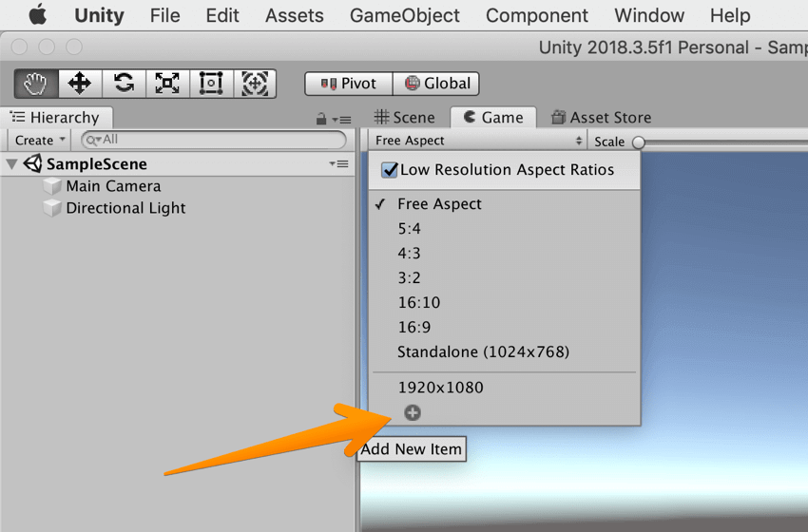Open the File menu
This screenshot has width=808, height=532.
click(164, 15)
